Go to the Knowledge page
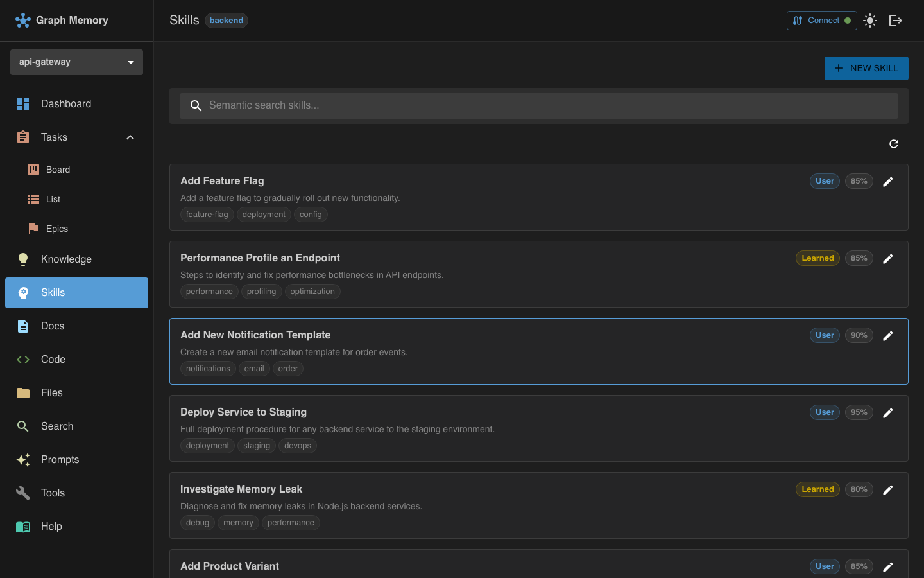The width and height of the screenshot is (924, 578). coord(66,259)
